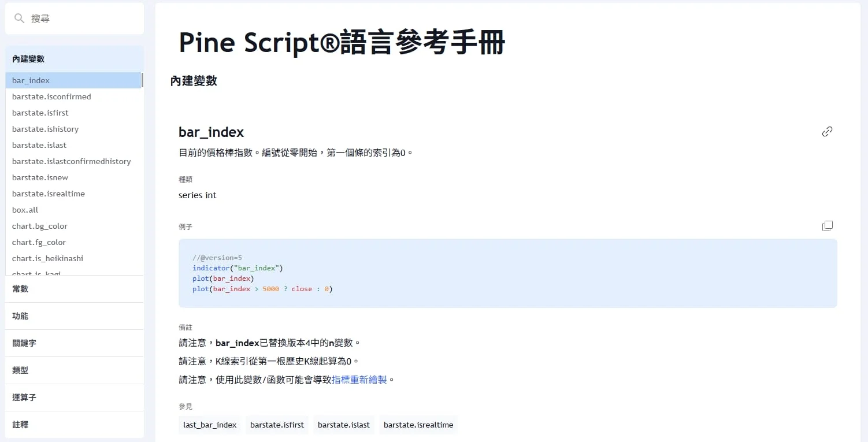Open box.all entry
Viewport: 868px width, 442px height.
(x=73, y=210)
